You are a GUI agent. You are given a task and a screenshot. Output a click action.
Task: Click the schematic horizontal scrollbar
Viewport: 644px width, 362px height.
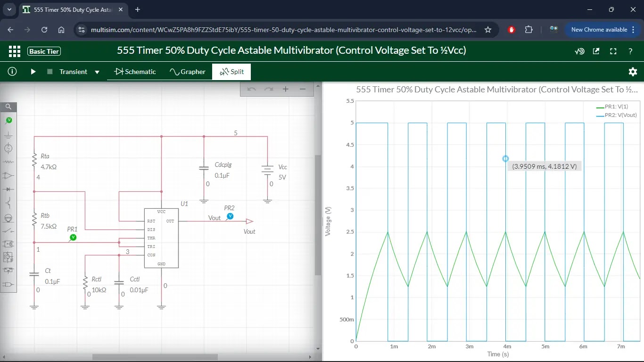[141, 357]
